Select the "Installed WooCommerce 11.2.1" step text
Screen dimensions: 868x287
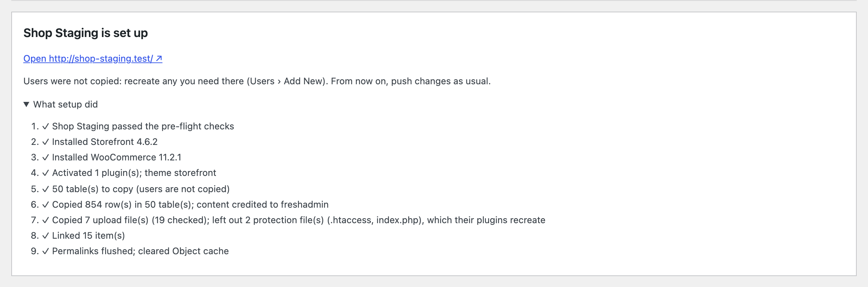pyautogui.click(x=117, y=157)
